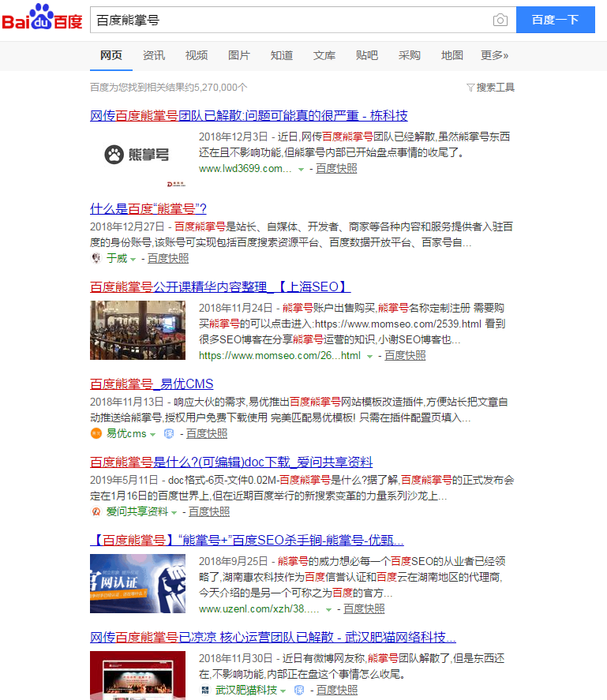The width and height of the screenshot is (607, 700).
Task: Open result 百度熊掌号是什么?(可编辑)doc下载
Action: pyautogui.click(x=231, y=462)
